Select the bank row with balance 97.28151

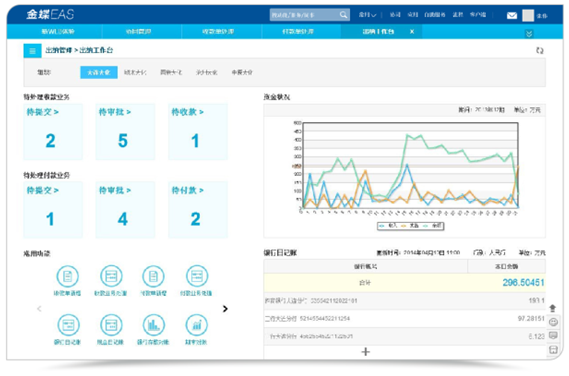point(405,319)
